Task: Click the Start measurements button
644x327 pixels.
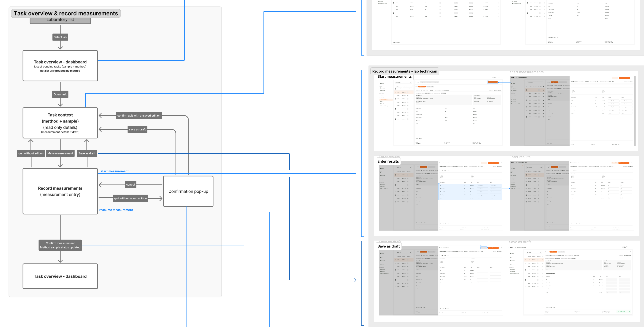Action: click(493, 82)
